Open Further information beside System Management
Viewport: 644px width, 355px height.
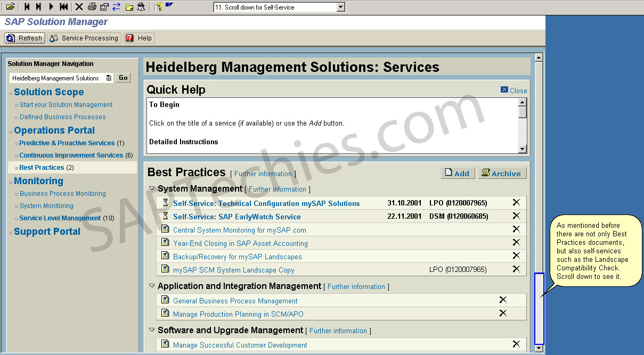[278, 189]
